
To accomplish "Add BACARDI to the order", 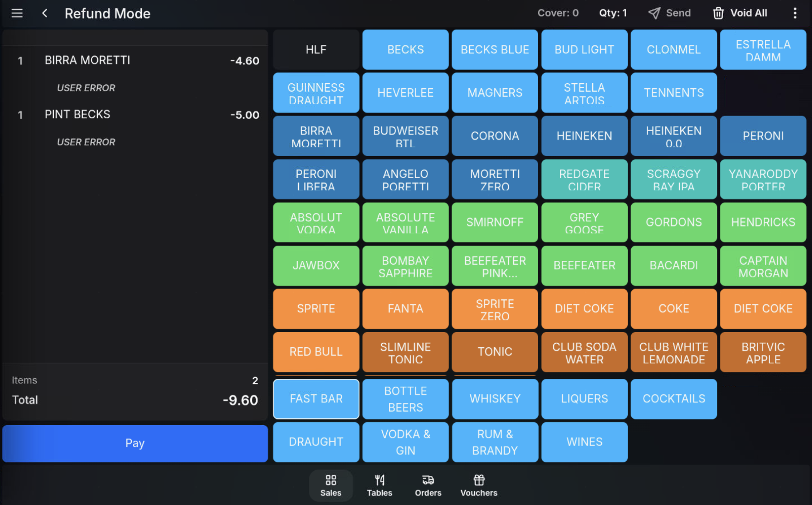I will point(674,265).
